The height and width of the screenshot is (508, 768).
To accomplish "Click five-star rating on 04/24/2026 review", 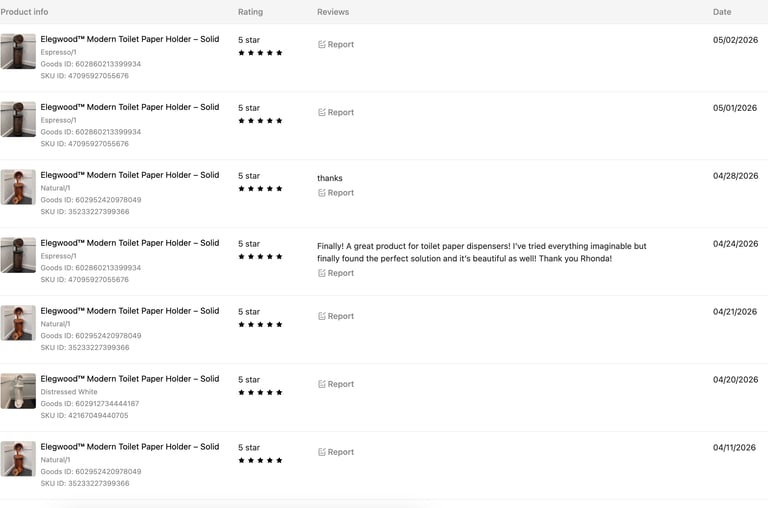I will [x=260, y=257].
